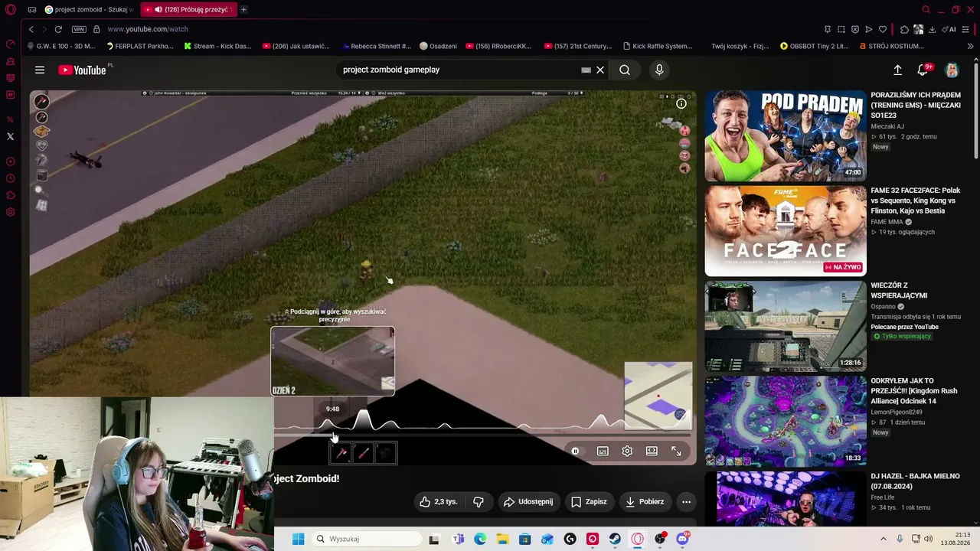Open the Windows Start menu
The image size is (980, 551).
pyautogui.click(x=298, y=539)
